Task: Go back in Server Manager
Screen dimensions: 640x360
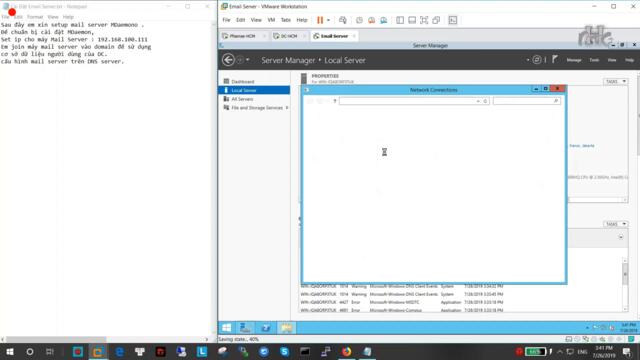Action: tap(228, 60)
